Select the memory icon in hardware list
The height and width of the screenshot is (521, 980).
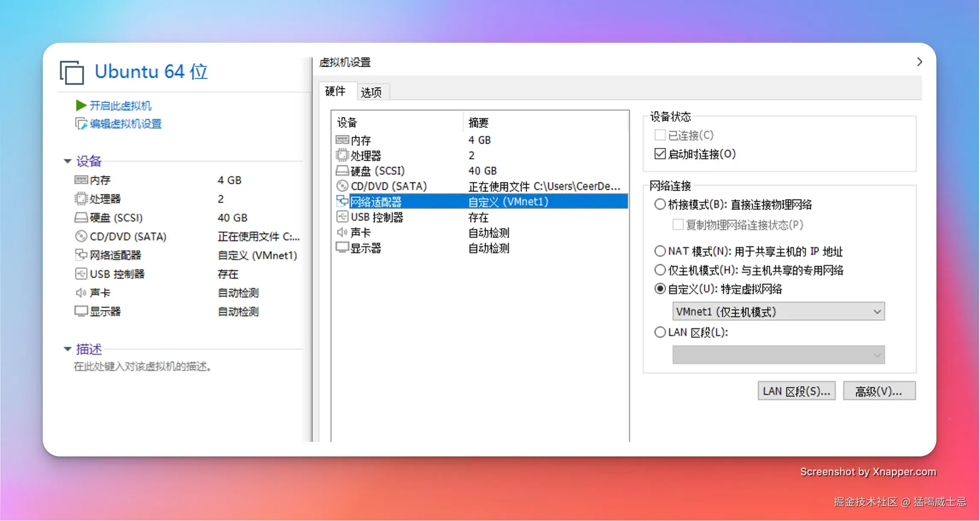point(342,140)
